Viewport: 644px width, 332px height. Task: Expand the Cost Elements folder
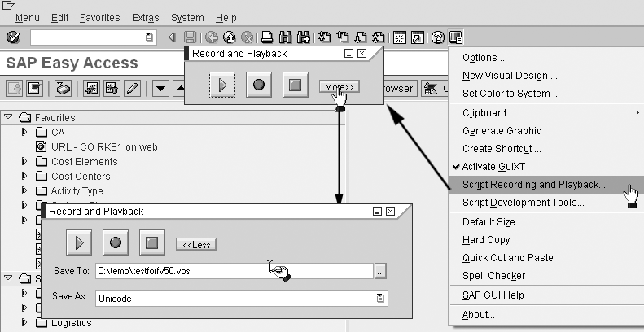click(x=24, y=161)
